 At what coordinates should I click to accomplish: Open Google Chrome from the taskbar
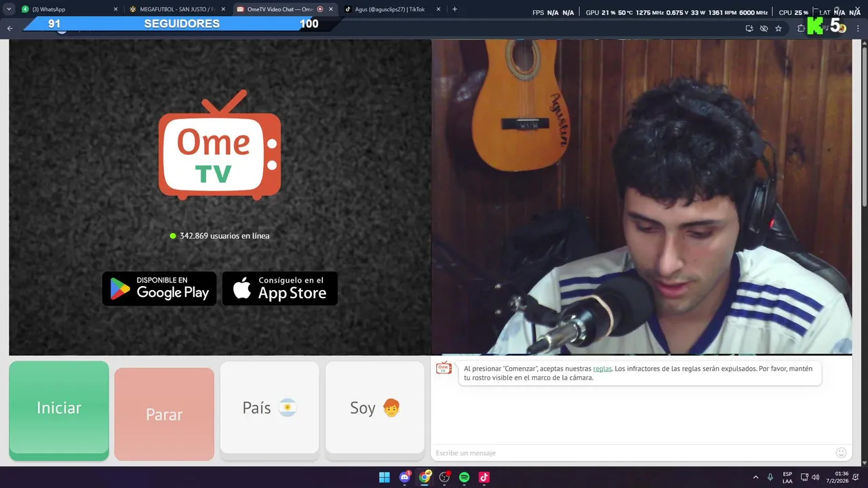(425, 477)
